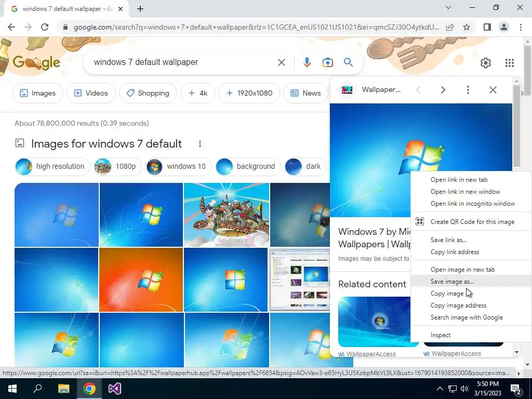Open a new browser tab
Image resolution: width=532 pixels, height=399 pixels.
(140, 9)
